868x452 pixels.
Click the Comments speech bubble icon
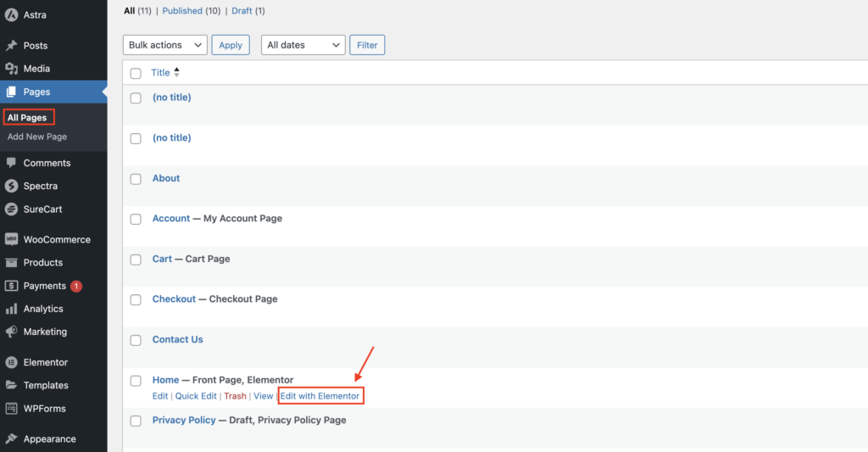click(x=12, y=163)
